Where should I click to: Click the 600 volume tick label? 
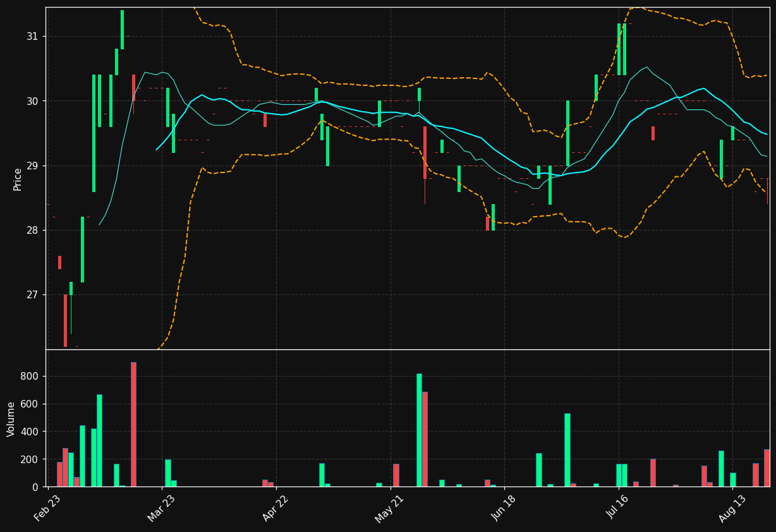point(30,404)
